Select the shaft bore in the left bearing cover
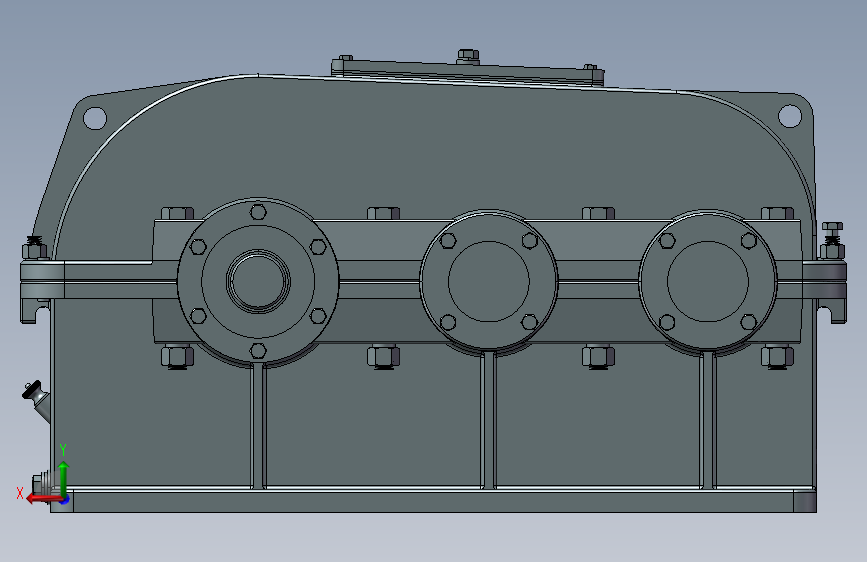867x562 pixels. [258, 280]
